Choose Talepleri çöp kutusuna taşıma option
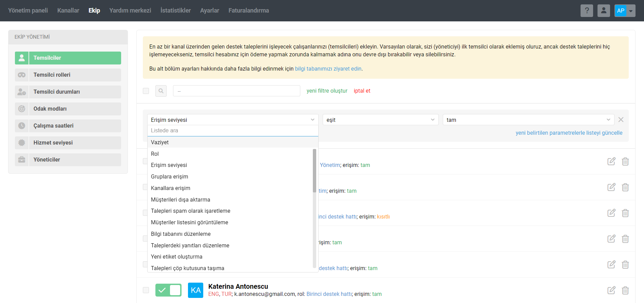The width and height of the screenshot is (644, 303). tap(230, 268)
